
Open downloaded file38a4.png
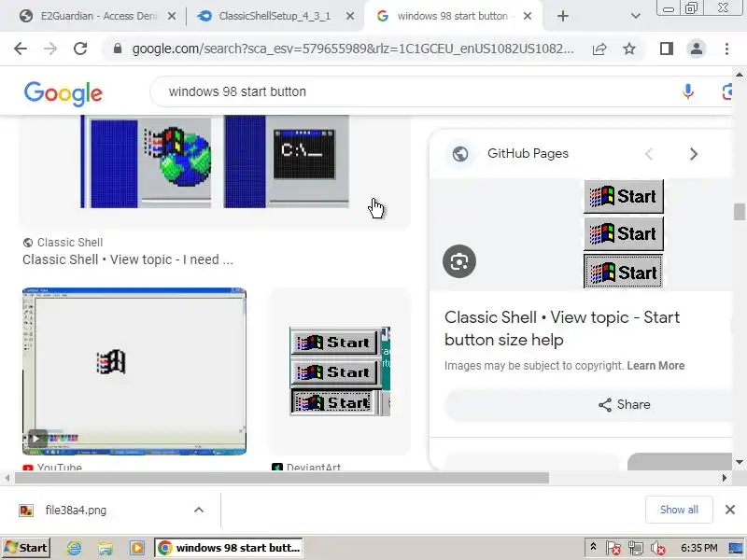pos(77,510)
